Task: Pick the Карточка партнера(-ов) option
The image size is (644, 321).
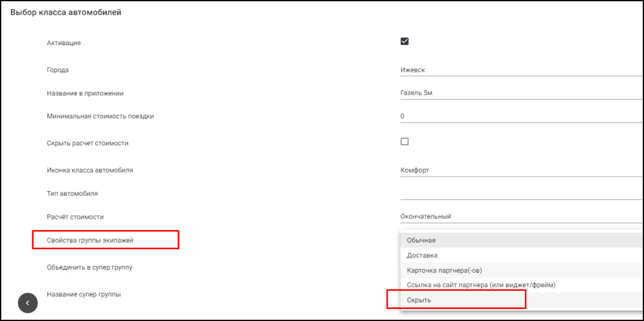Action: (448, 270)
